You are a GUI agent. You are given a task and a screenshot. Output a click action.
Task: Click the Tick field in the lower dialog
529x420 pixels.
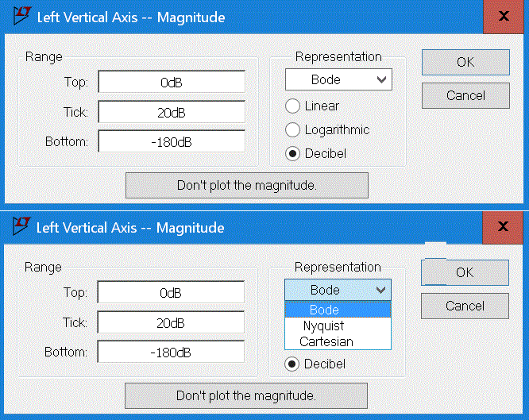click(171, 322)
